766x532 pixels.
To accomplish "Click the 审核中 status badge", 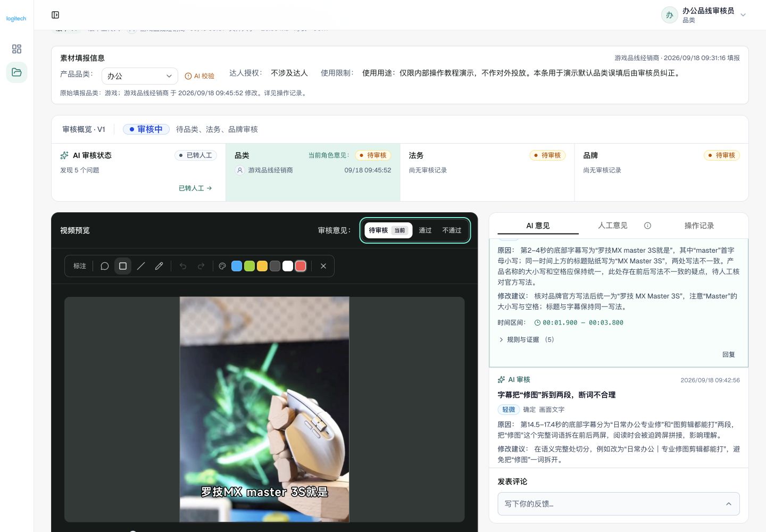I will point(146,129).
